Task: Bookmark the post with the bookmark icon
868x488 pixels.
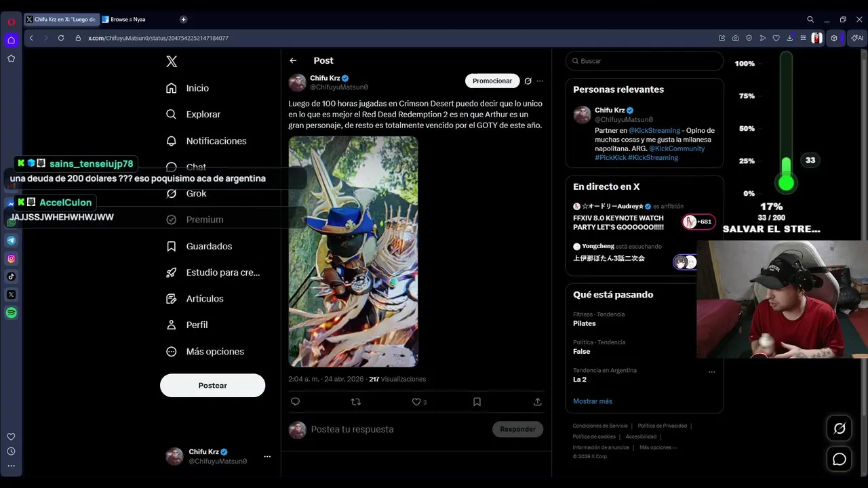Action: (477, 402)
